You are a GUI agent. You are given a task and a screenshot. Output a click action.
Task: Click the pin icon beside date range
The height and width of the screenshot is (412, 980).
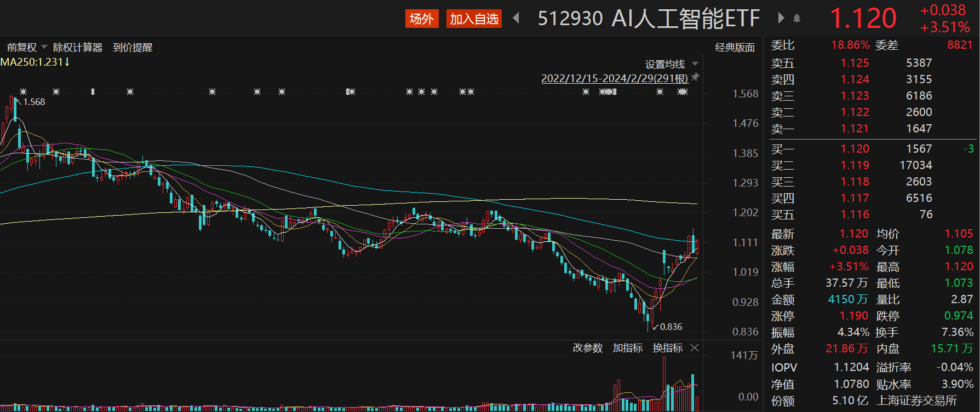[x=696, y=77]
